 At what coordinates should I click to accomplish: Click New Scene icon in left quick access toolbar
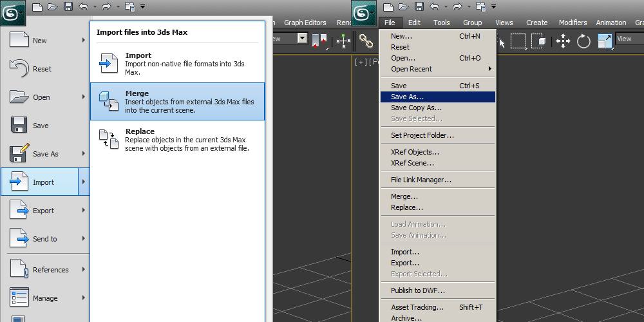37,6
